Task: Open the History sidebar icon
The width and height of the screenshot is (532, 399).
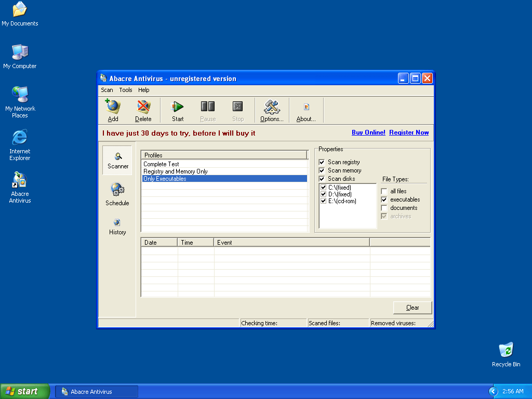Action: [x=117, y=223]
